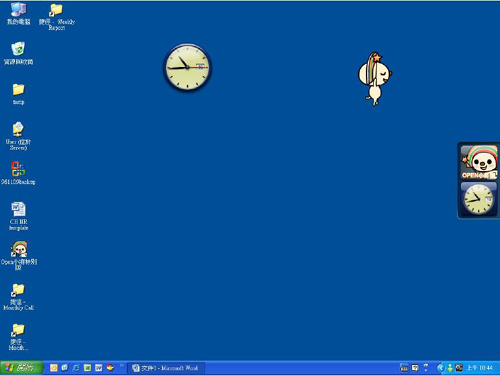Select the temp folder on desktop
500x376 pixels.
[18, 94]
